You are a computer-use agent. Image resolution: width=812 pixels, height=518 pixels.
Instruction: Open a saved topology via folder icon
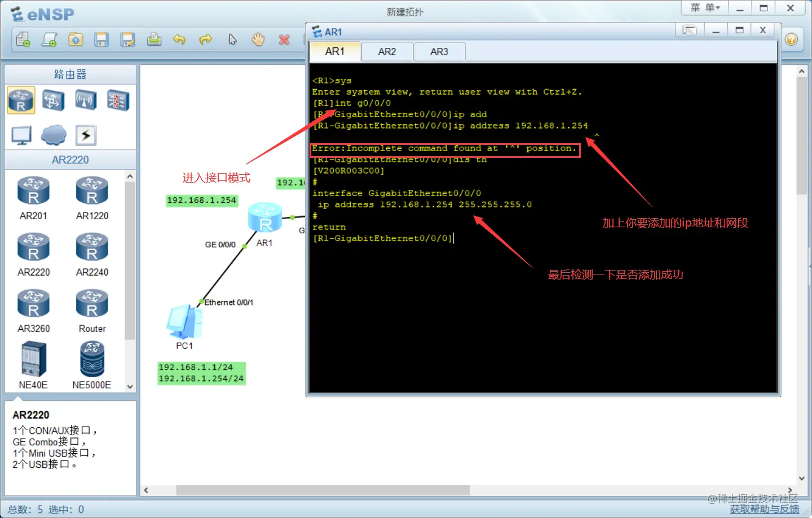[76, 39]
